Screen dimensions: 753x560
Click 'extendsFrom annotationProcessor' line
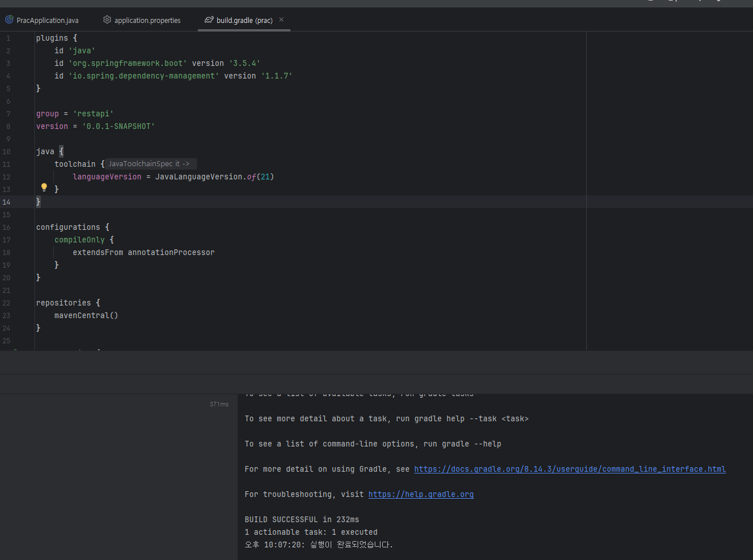144,252
